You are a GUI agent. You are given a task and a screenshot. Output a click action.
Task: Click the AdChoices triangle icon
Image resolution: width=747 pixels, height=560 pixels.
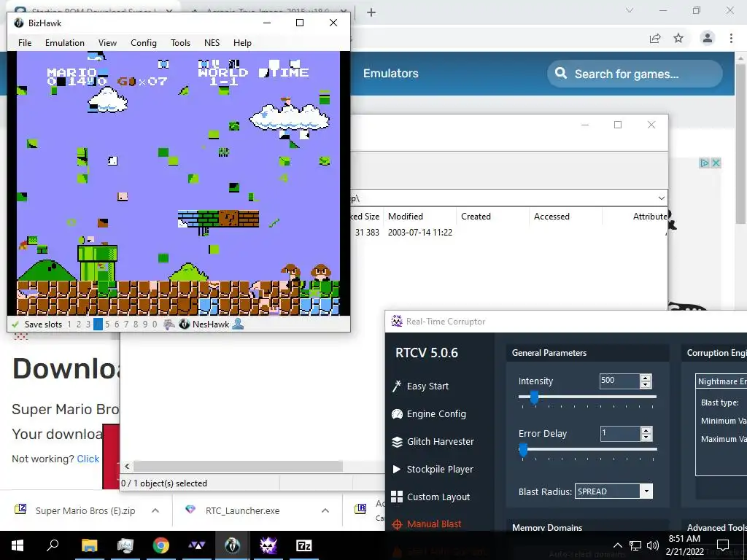pyautogui.click(x=704, y=163)
